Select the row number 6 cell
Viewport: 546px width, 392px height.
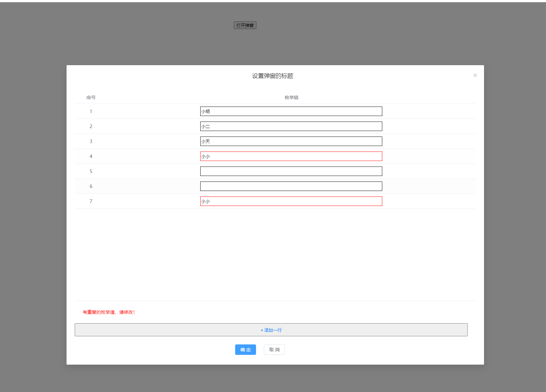(91, 186)
